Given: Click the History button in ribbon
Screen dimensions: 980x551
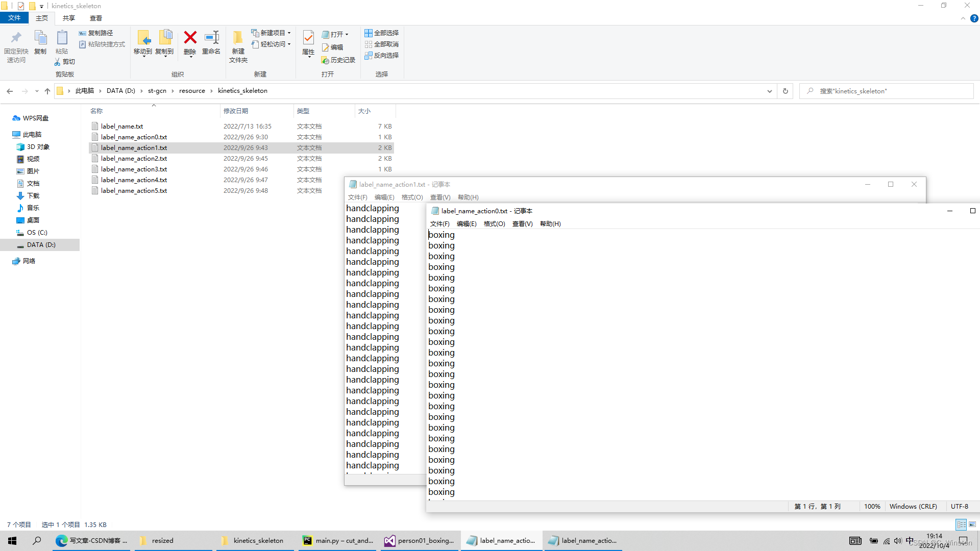Looking at the screenshot, I should [338, 60].
